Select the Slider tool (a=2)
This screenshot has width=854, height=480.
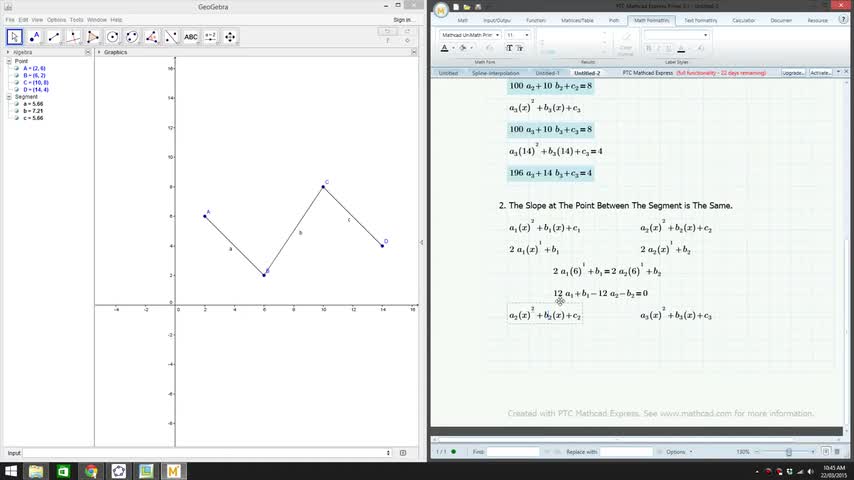click(x=211, y=37)
